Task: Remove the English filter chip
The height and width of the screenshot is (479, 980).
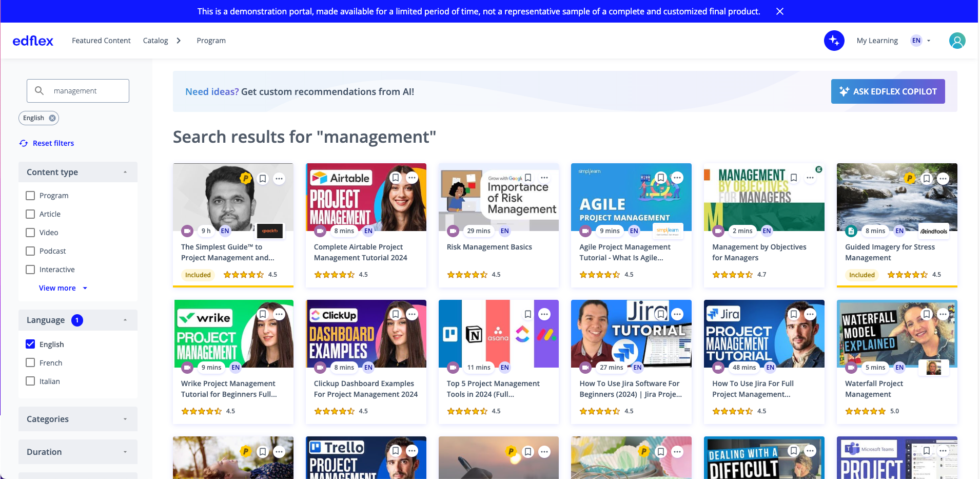Action: coord(52,118)
